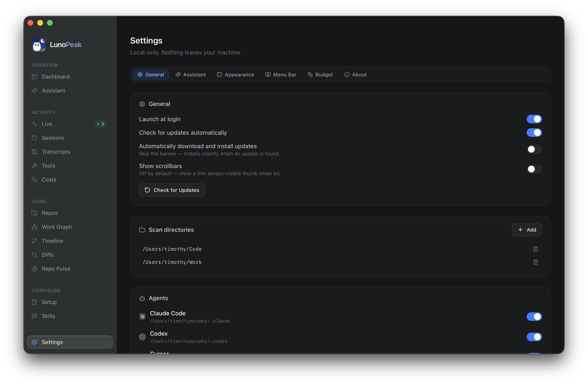Click the Timeline branch icon
This screenshot has width=588, height=385.
click(x=35, y=241)
